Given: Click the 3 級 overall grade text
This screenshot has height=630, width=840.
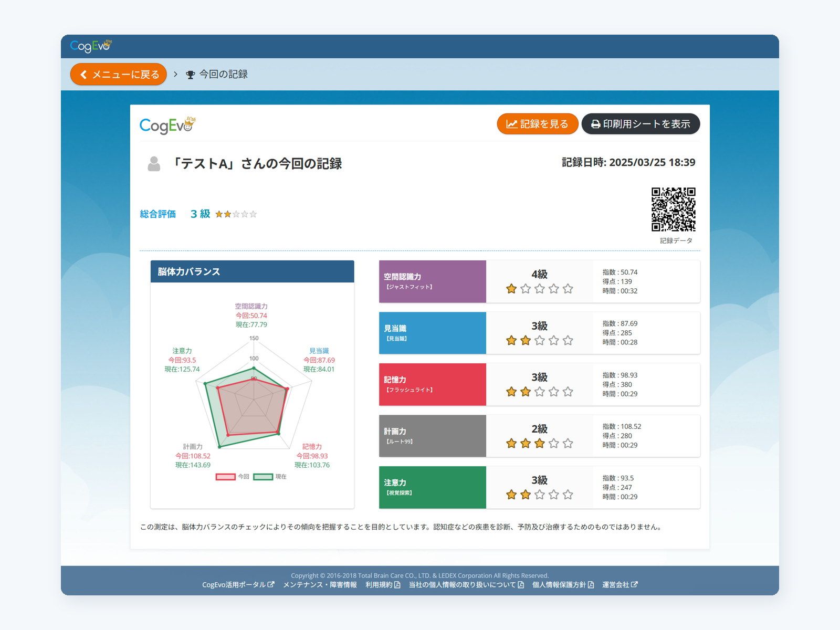Looking at the screenshot, I should (200, 214).
